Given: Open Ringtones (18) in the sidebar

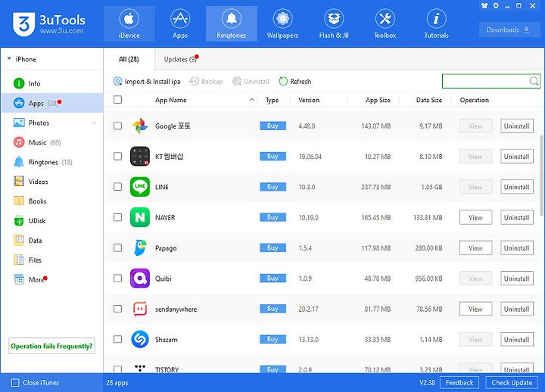Looking at the screenshot, I should (52, 162).
